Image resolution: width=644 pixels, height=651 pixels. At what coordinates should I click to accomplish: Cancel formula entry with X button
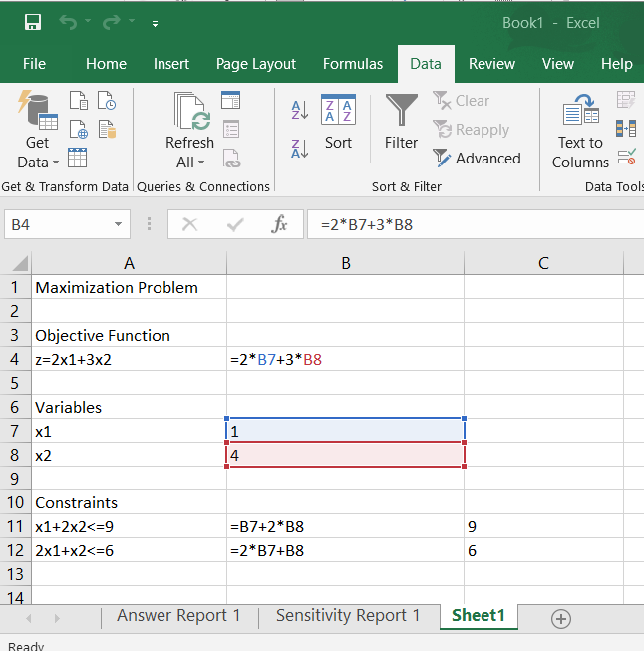click(x=189, y=224)
